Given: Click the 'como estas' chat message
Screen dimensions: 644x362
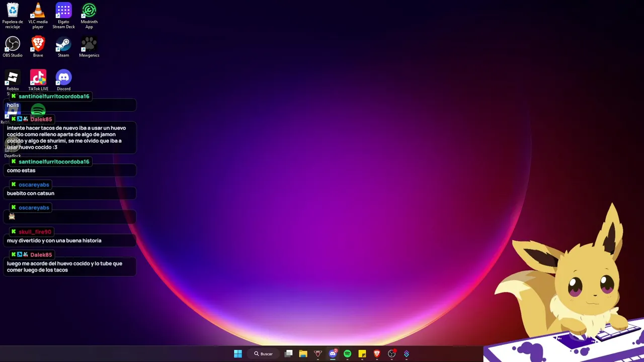Looking at the screenshot, I should point(21,170).
